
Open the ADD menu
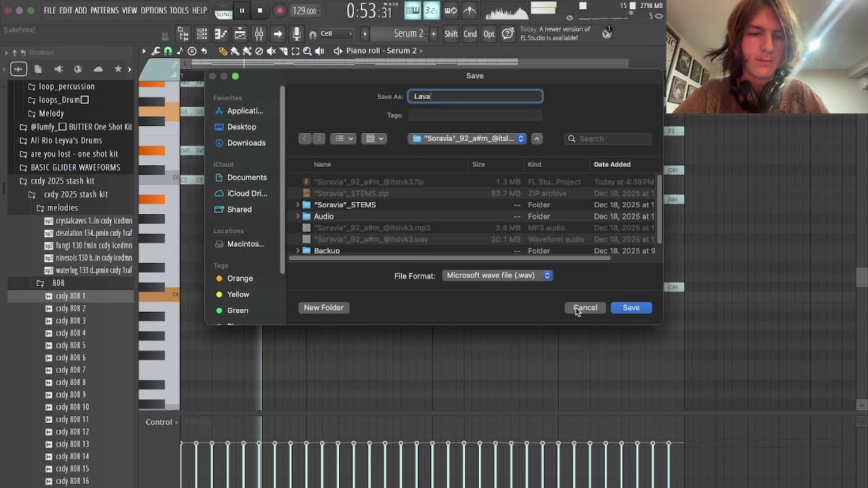click(81, 11)
